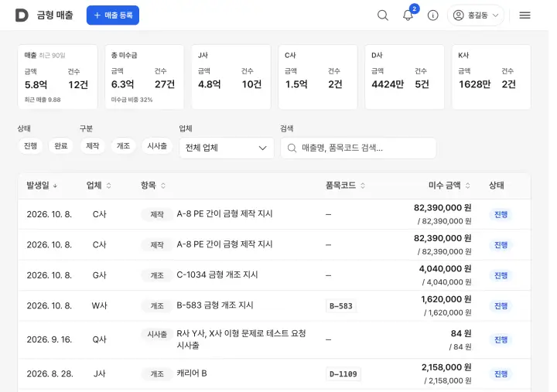Toggle the 진행 status filter chip
557x392 pixels.
[30, 146]
